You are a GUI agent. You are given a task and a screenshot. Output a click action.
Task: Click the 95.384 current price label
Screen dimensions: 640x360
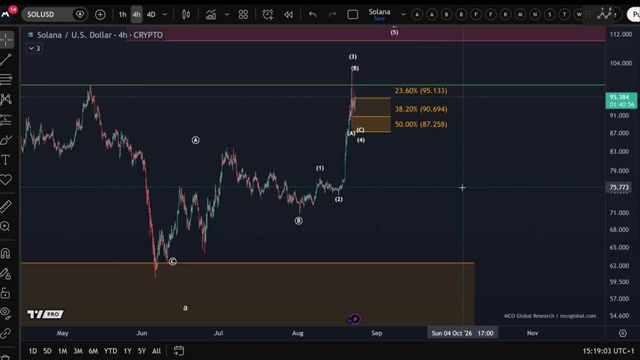(x=621, y=100)
